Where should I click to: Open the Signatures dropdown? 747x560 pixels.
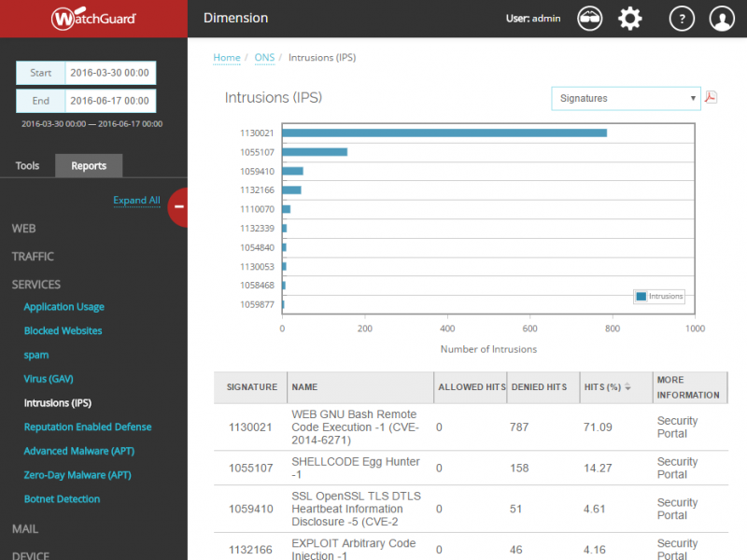pyautogui.click(x=626, y=97)
